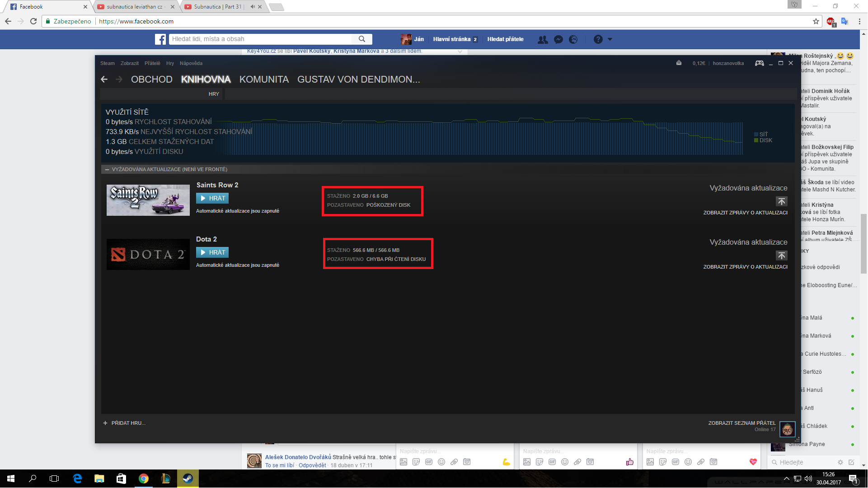Image resolution: width=868 pixels, height=488 pixels.
Task: Bookmark this page with the star icon
Action: click(816, 21)
